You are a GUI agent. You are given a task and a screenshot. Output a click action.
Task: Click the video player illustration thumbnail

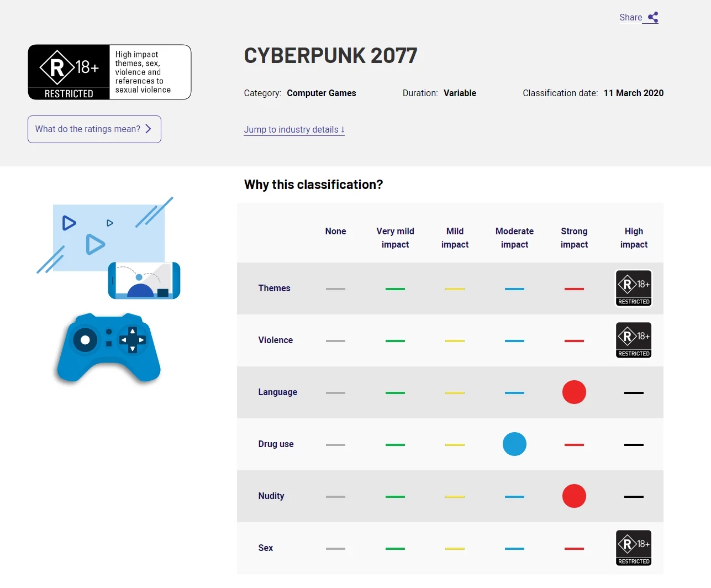point(108,238)
